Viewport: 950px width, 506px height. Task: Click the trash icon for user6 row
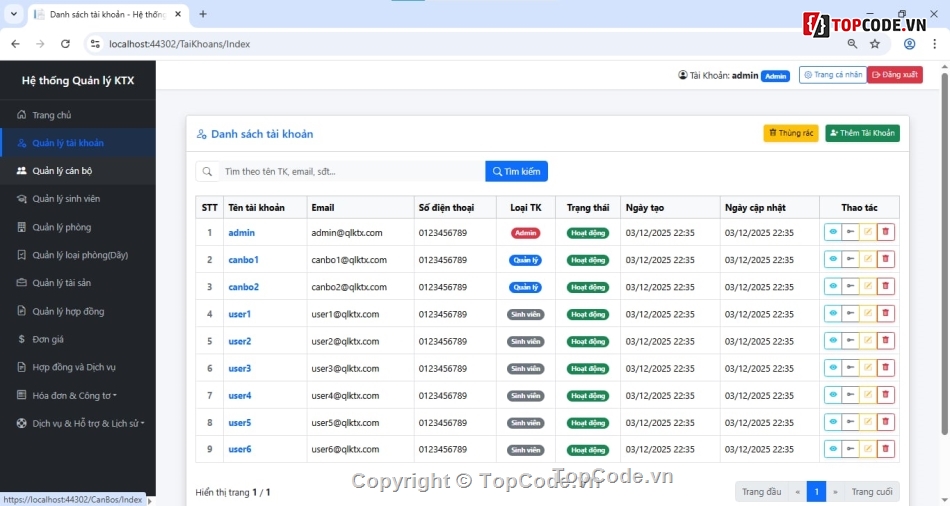click(886, 449)
